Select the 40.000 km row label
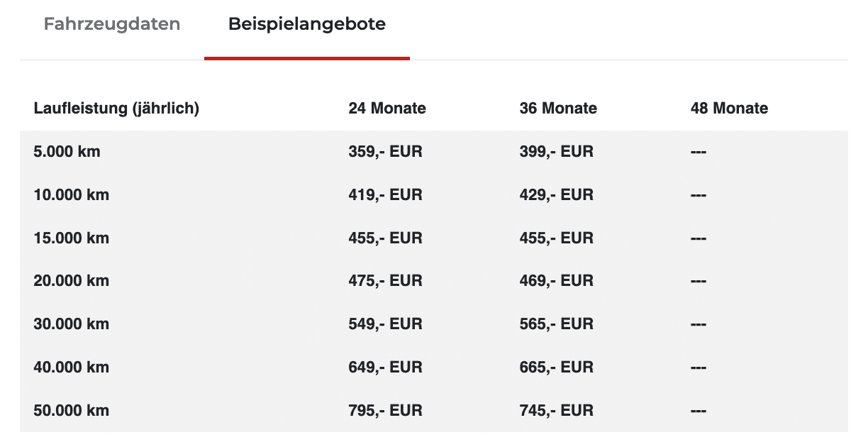Screen dimensions: 868x447 tap(71, 368)
